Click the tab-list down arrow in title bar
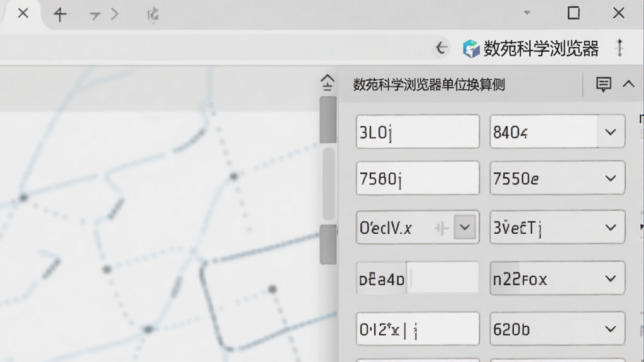The height and width of the screenshot is (362, 644). coord(527,13)
